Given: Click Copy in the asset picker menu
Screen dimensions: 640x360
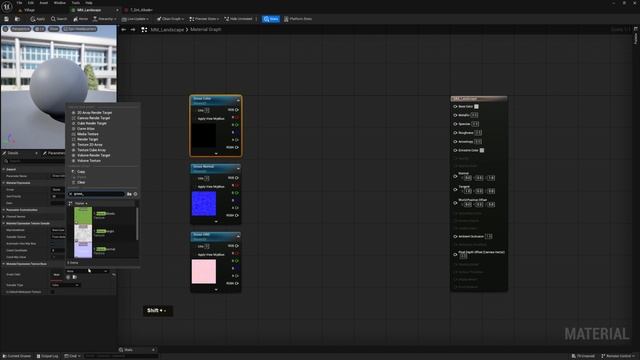Looking at the screenshot, I should [x=81, y=172].
